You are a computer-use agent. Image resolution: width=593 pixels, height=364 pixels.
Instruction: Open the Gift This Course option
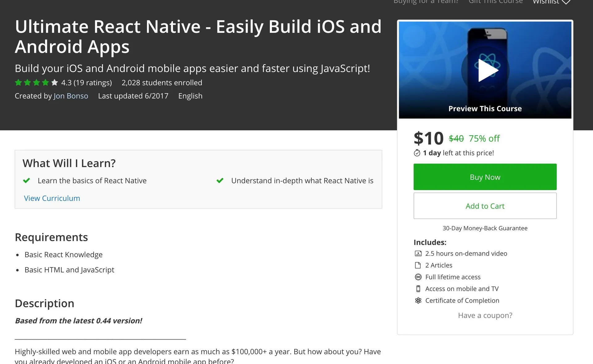tap(495, 2)
